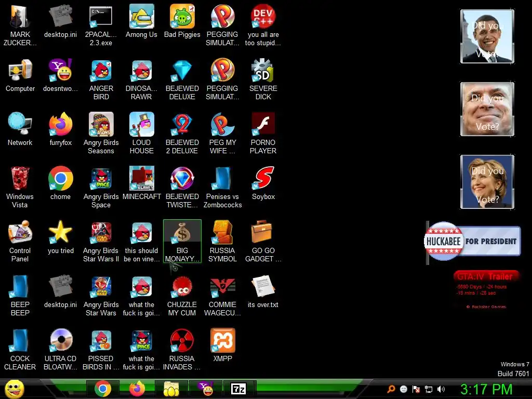Open the GO GO GADGET ... briefcase icon
The height and width of the screenshot is (399, 532).
[x=263, y=242]
